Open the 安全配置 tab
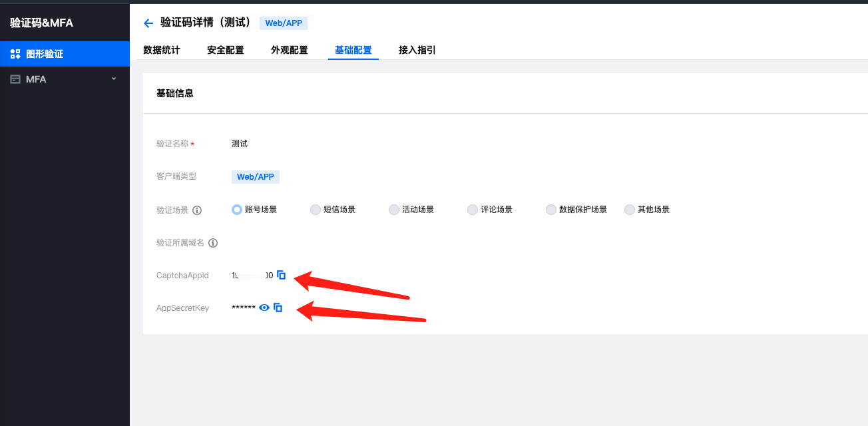The image size is (868, 426). (226, 50)
